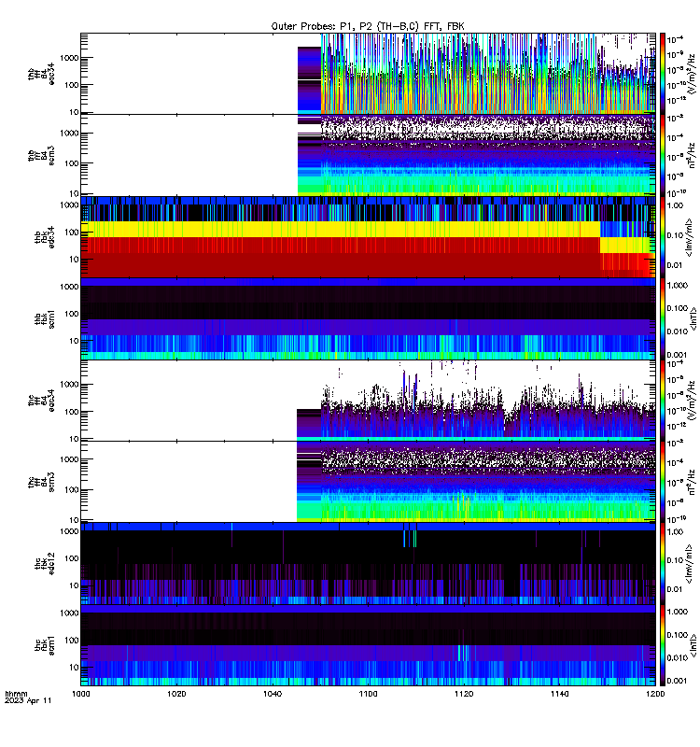Click the color bar beside the thb scm1 panel
The height and width of the screenshot is (747, 700).
663,318
